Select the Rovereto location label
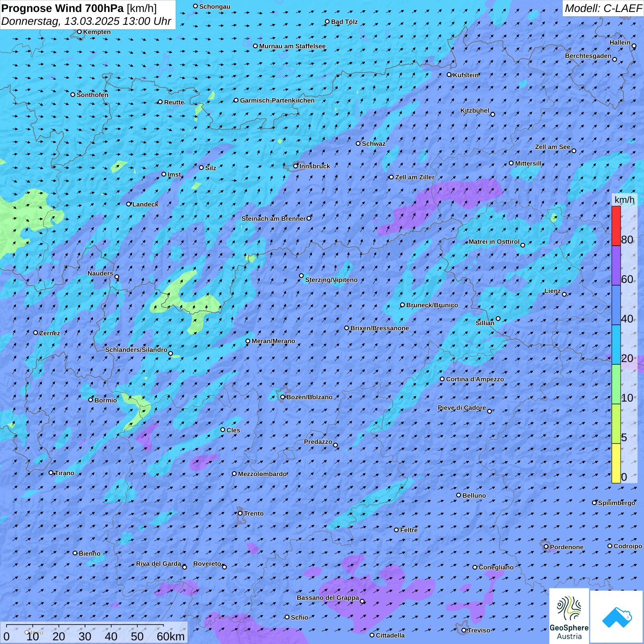 (207, 563)
